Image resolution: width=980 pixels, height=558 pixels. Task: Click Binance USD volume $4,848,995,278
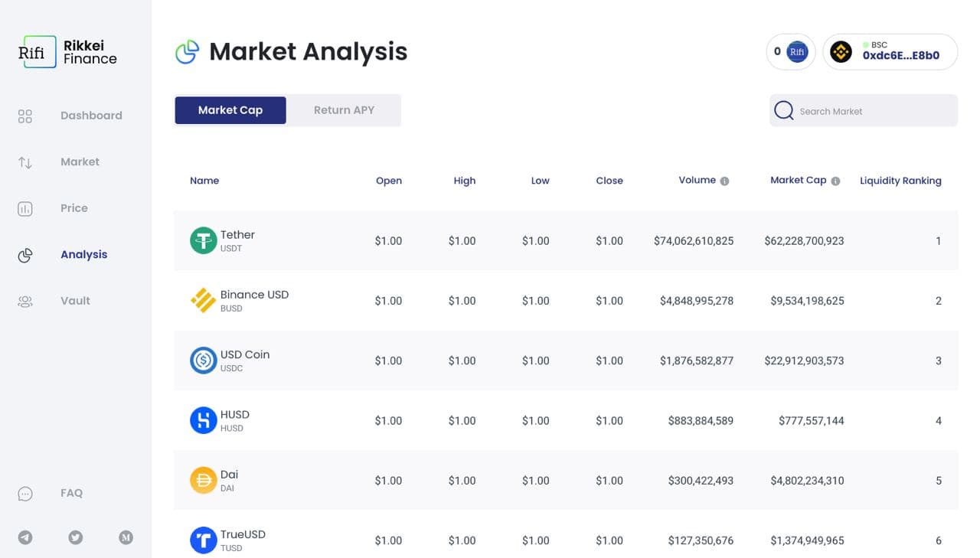point(697,301)
